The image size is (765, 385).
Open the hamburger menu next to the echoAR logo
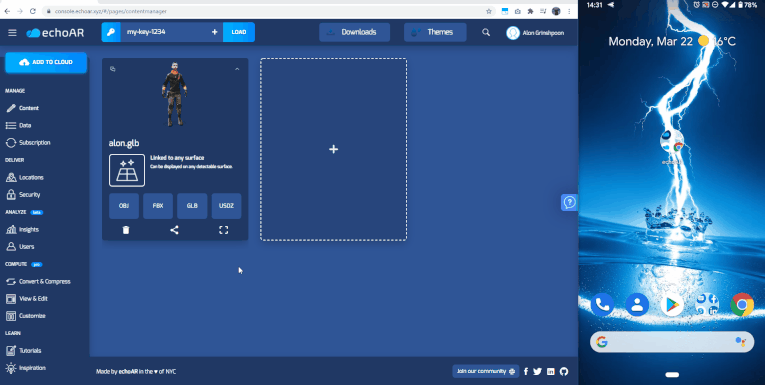[x=12, y=33]
